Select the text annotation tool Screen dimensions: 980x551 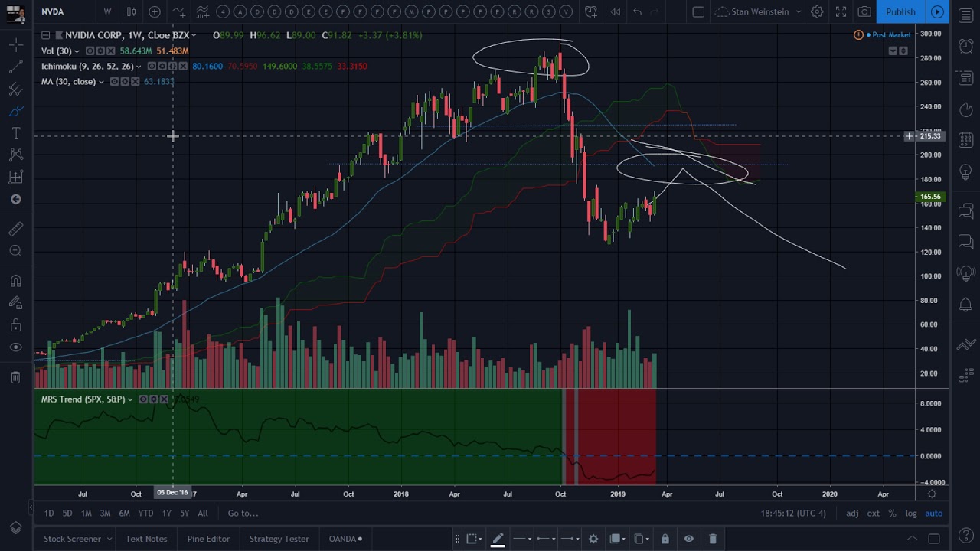pos(15,133)
